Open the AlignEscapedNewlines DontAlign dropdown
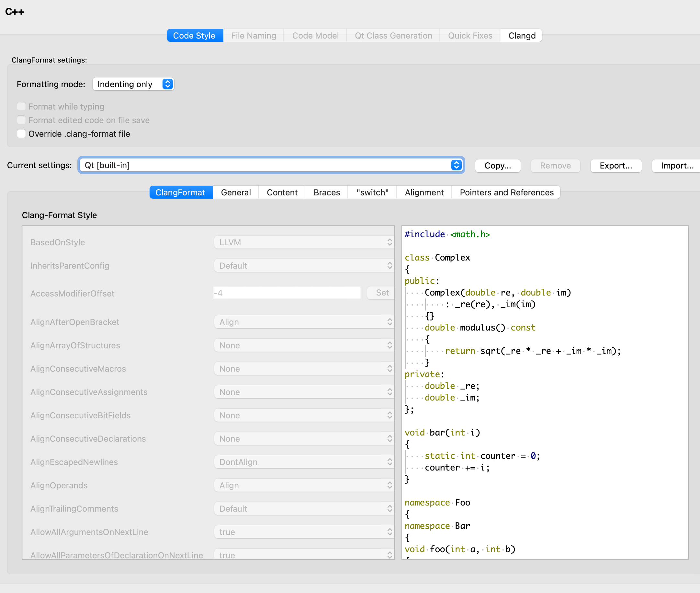Image resolution: width=700 pixels, height=593 pixels. (x=304, y=462)
